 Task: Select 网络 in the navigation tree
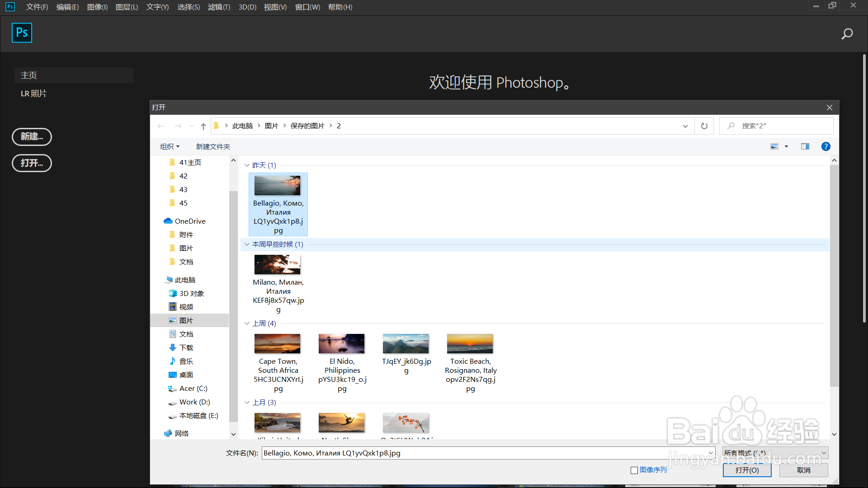click(181, 433)
